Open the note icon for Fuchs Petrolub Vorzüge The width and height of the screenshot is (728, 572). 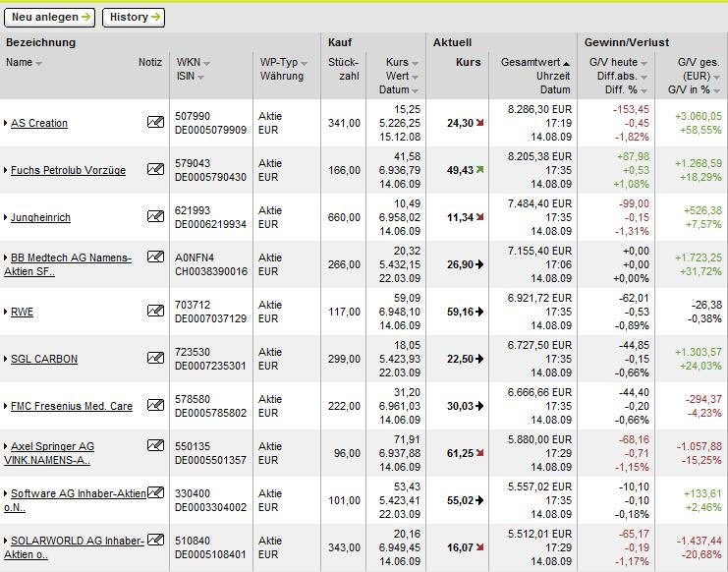coord(155,169)
